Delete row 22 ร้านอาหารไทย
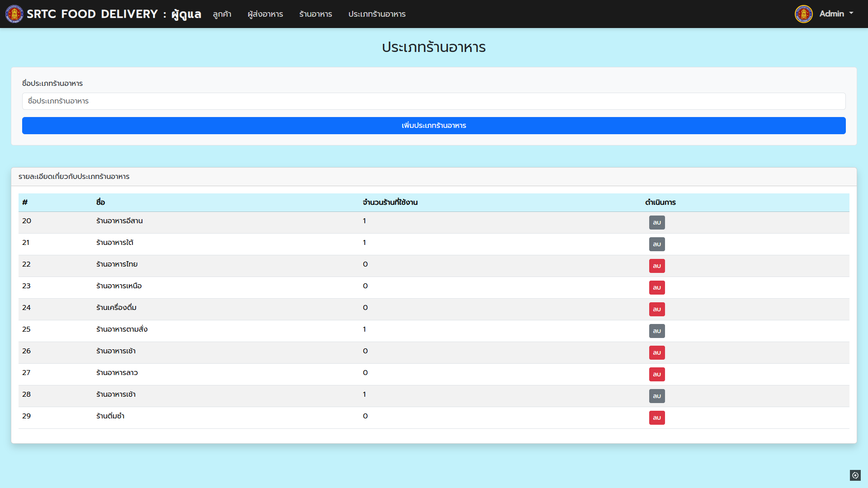The width and height of the screenshot is (868, 488). pos(656,266)
